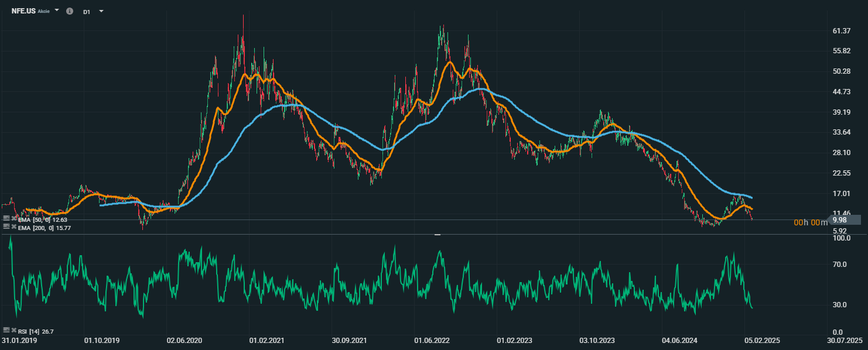Remove the RSI indicator
Screen dimensions: 868x350
click(x=13, y=331)
